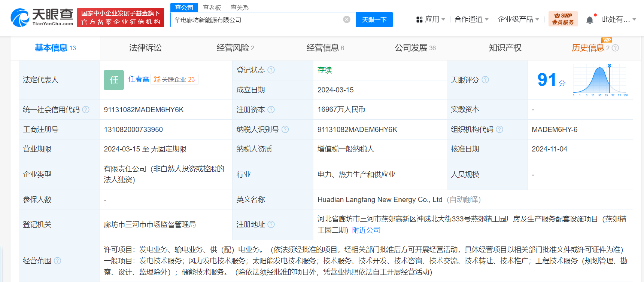Open the notification bell

pyautogui.click(x=590, y=20)
